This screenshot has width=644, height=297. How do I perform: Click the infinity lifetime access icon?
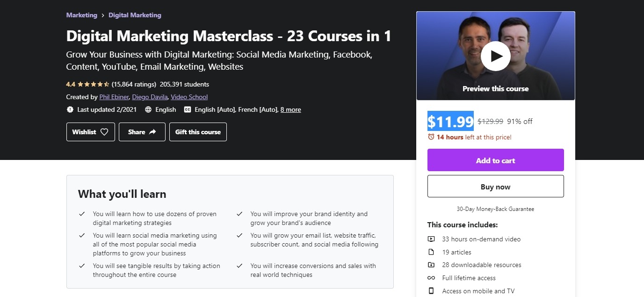tap(431, 278)
